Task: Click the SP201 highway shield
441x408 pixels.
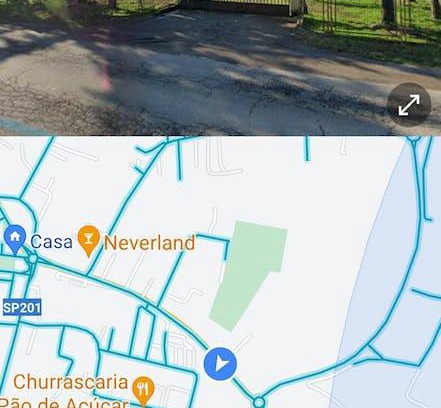Action: (x=22, y=307)
